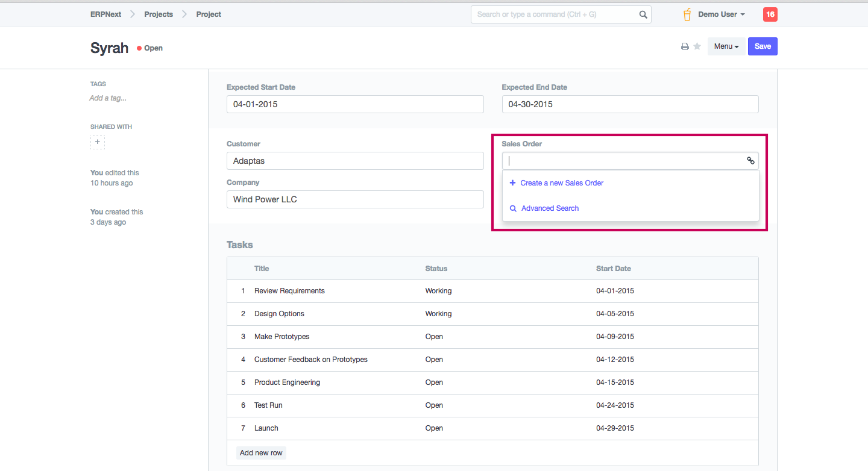Image resolution: width=868 pixels, height=471 pixels.
Task: Star this project as favorite
Action: tap(697, 46)
